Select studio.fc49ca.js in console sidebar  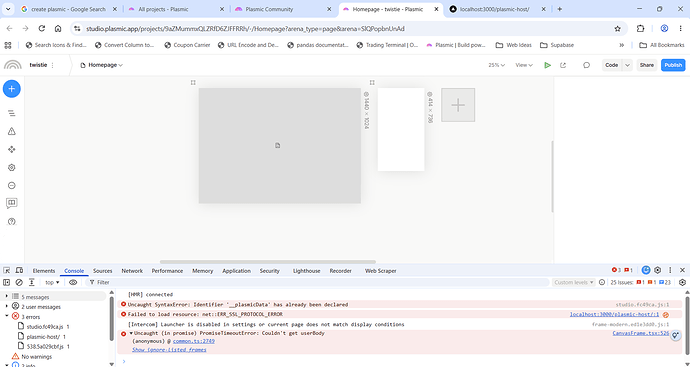click(x=44, y=327)
